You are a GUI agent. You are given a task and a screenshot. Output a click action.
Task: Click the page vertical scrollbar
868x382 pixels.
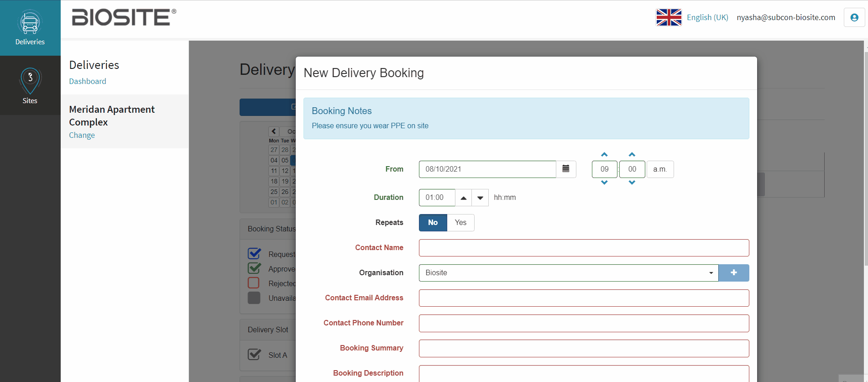point(866,158)
